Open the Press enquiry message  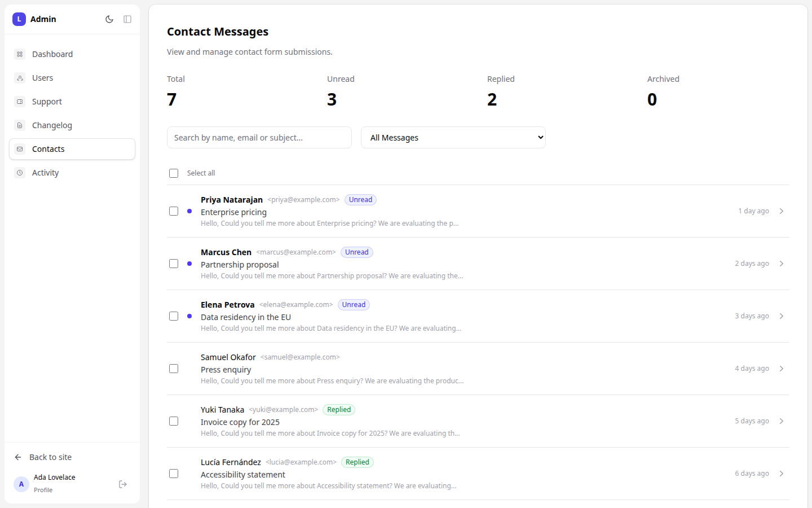click(x=226, y=370)
